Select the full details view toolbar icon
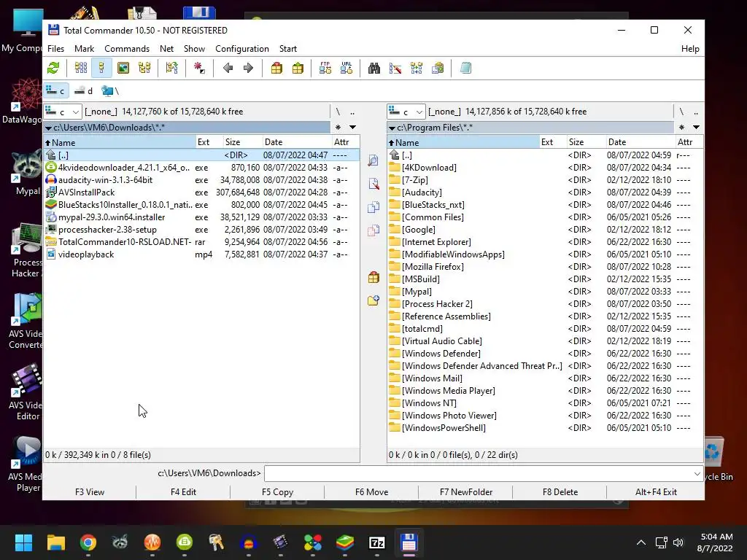The image size is (747, 560). 101,68
